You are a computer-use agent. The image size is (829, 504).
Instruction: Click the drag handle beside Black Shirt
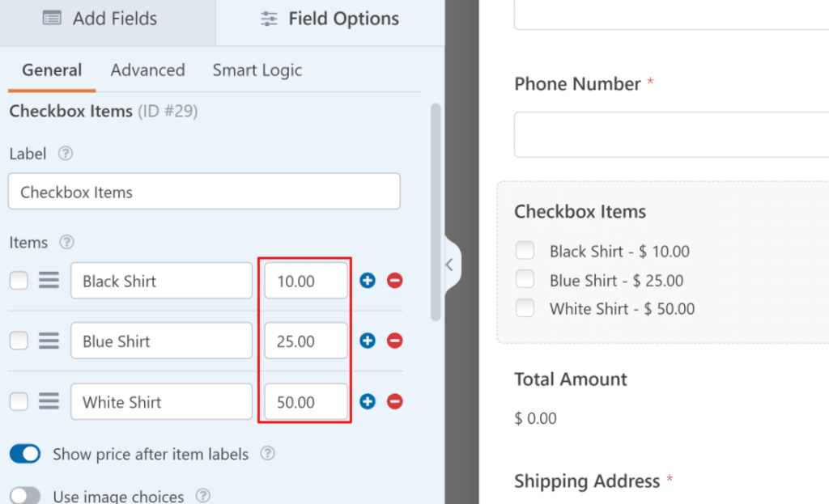[x=49, y=280]
